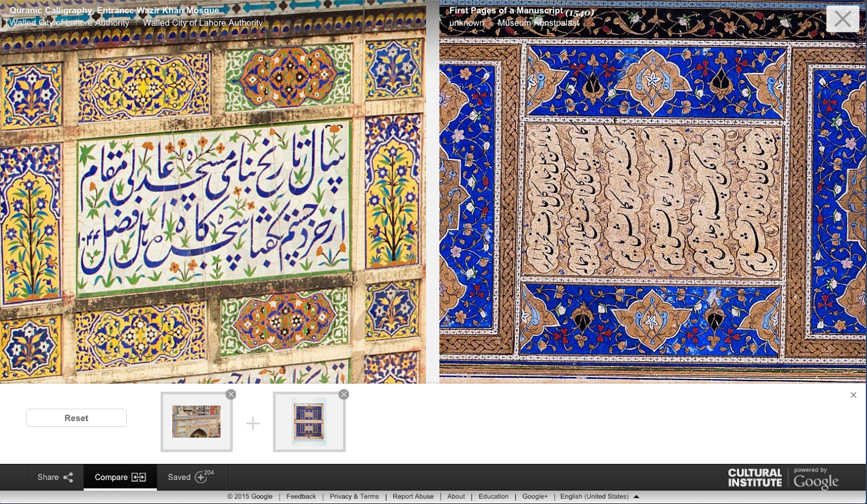Click the powered by Google logo

coord(816,478)
